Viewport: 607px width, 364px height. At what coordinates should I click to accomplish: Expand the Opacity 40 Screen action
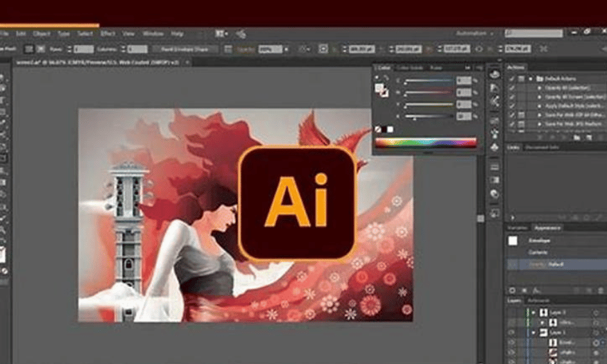539,96
